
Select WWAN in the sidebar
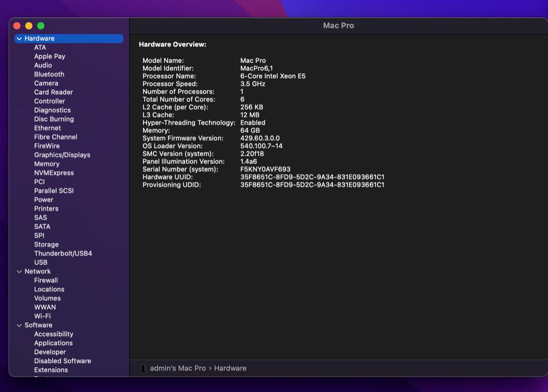[x=45, y=307]
